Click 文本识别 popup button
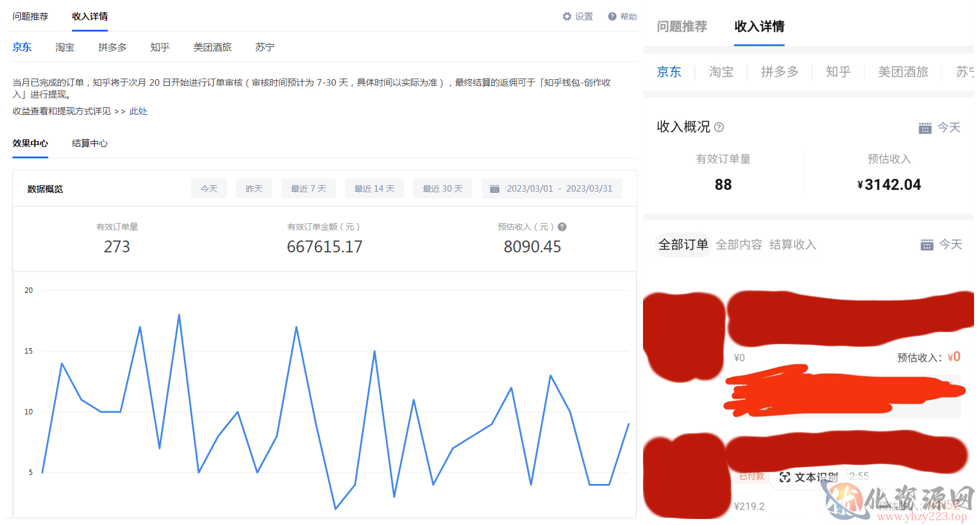This screenshot has width=980, height=525. coord(809,477)
